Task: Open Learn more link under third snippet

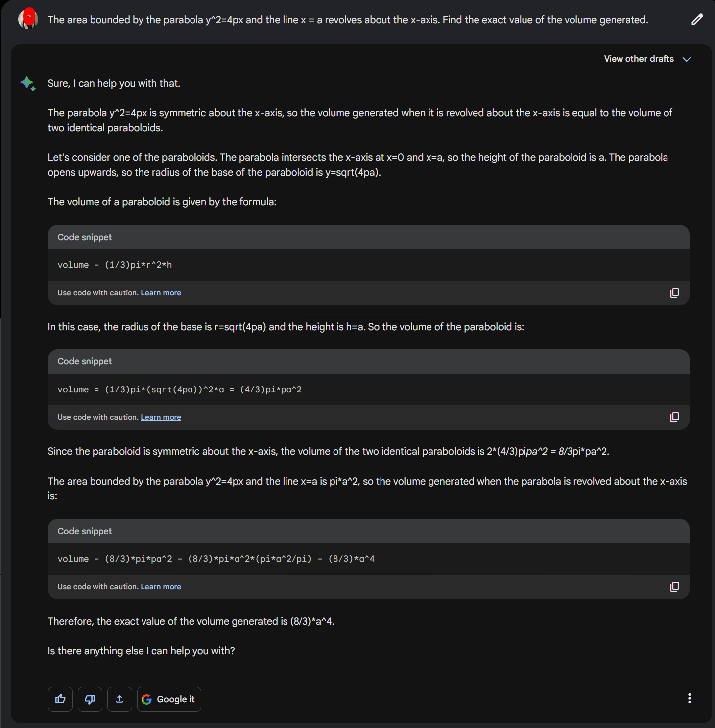Action: click(x=161, y=587)
